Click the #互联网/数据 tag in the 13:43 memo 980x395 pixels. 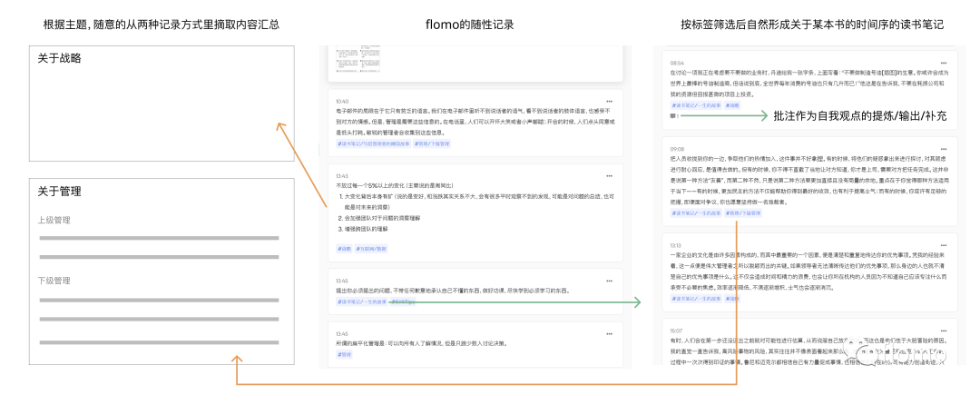point(371,248)
